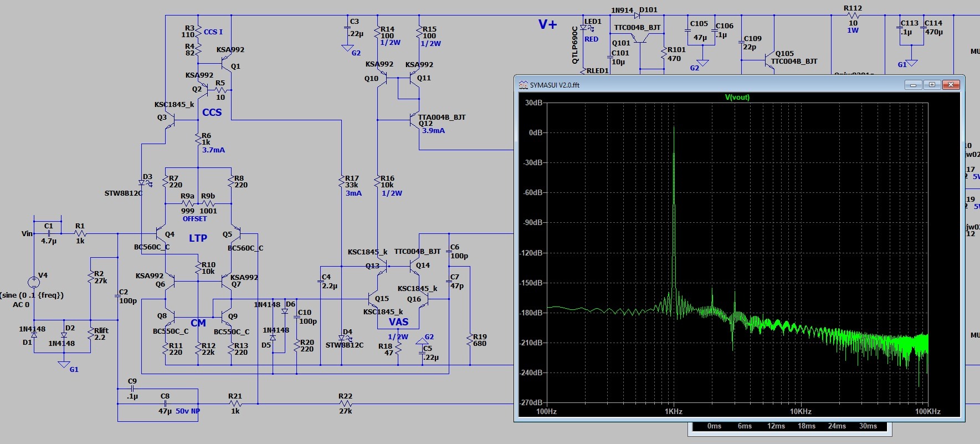Select transistor Q4 label
This screenshot has width=980, height=444.
point(170,234)
